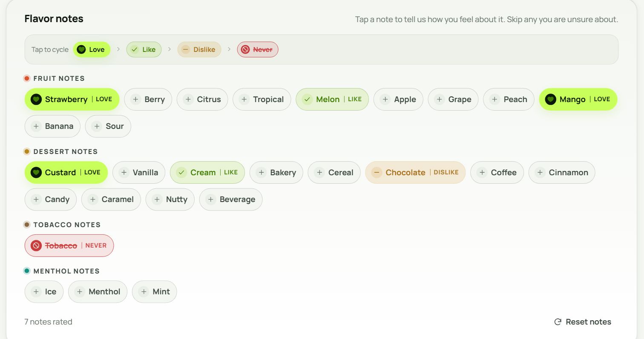Viewport: 644px width, 339px height.
Task: Click the minus icon on Chocolate chip
Action: tap(377, 172)
